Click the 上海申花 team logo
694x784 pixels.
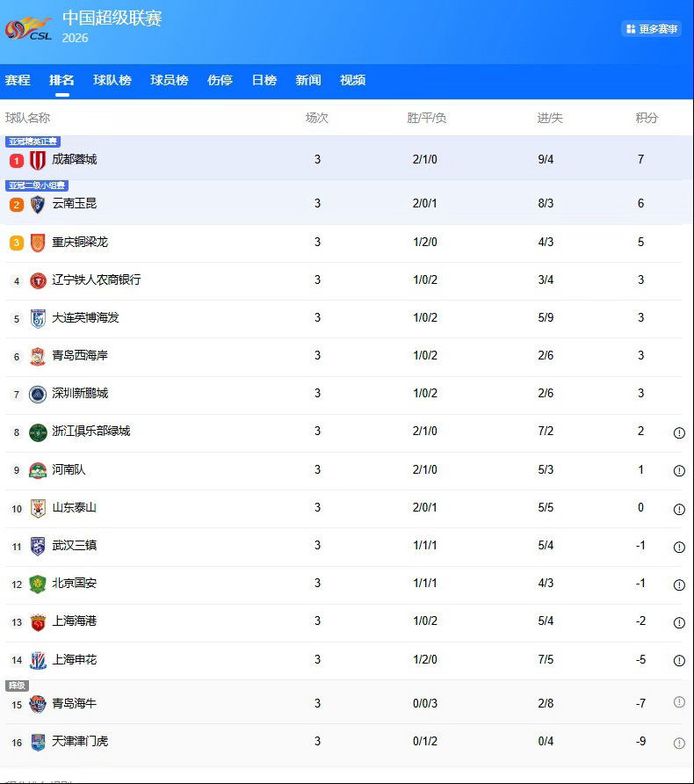[x=38, y=660]
